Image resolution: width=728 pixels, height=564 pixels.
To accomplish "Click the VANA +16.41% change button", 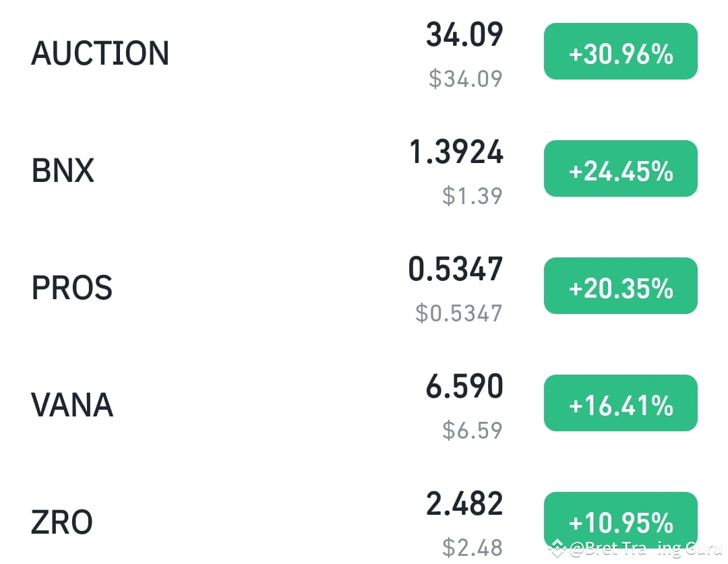I will coord(620,404).
